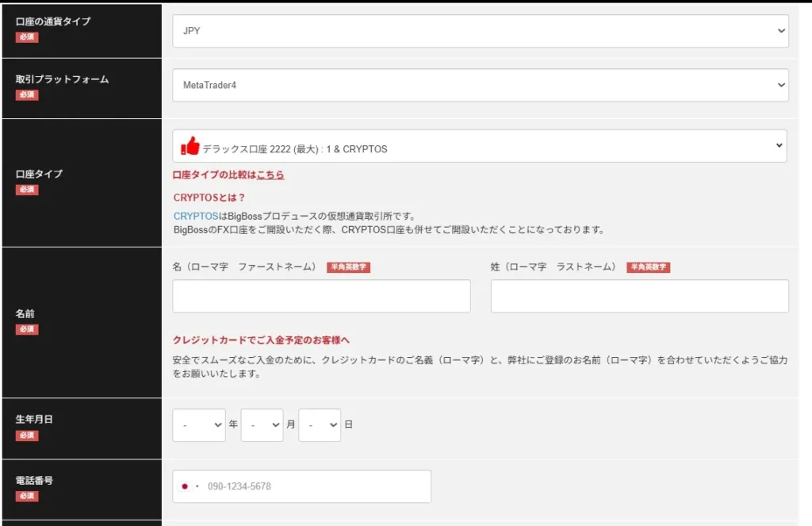Open the birth day (日) dropdown
The image size is (812, 526).
(x=320, y=425)
